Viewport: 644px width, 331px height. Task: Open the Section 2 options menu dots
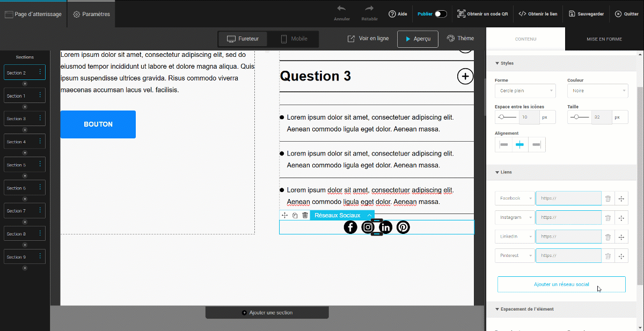(x=40, y=72)
